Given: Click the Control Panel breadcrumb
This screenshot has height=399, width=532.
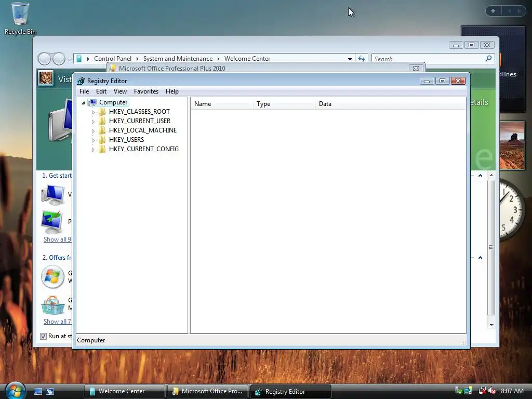Looking at the screenshot, I should click(x=113, y=59).
